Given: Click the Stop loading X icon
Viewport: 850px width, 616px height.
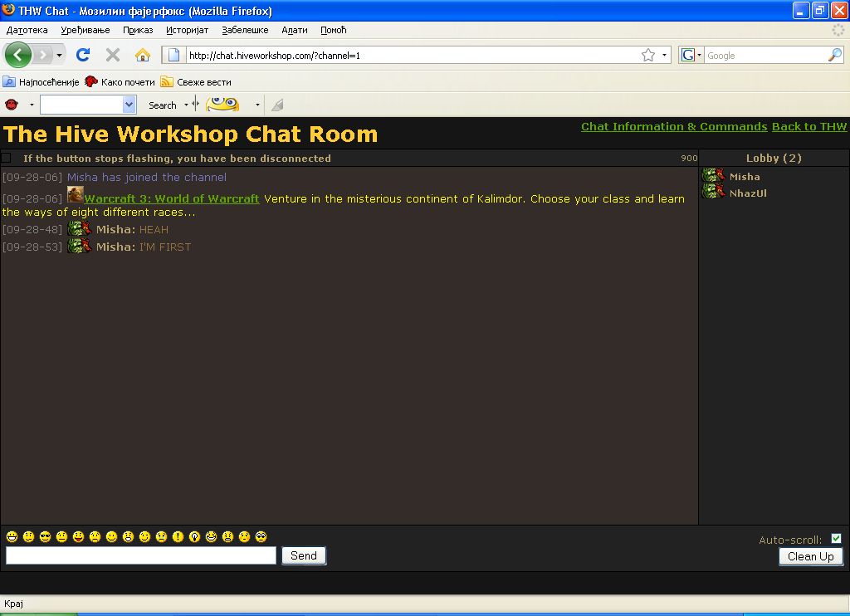Looking at the screenshot, I should pos(113,55).
